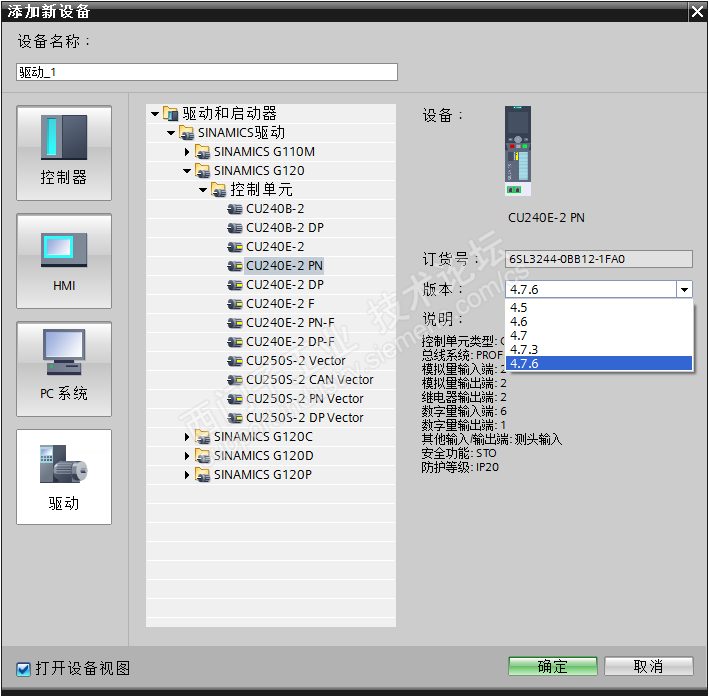Collapse the 驱动和启动器 tree node
The height and width of the screenshot is (697, 709).
pos(155,114)
